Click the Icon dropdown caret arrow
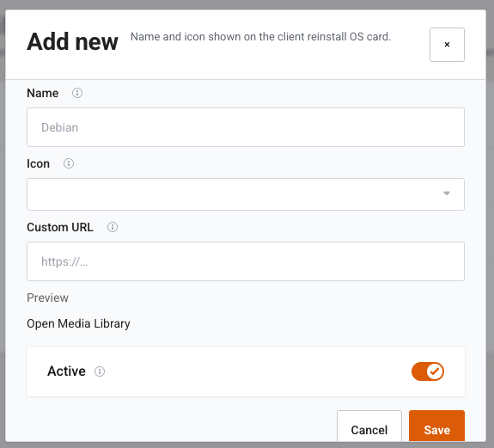 (x=447, y=193)
